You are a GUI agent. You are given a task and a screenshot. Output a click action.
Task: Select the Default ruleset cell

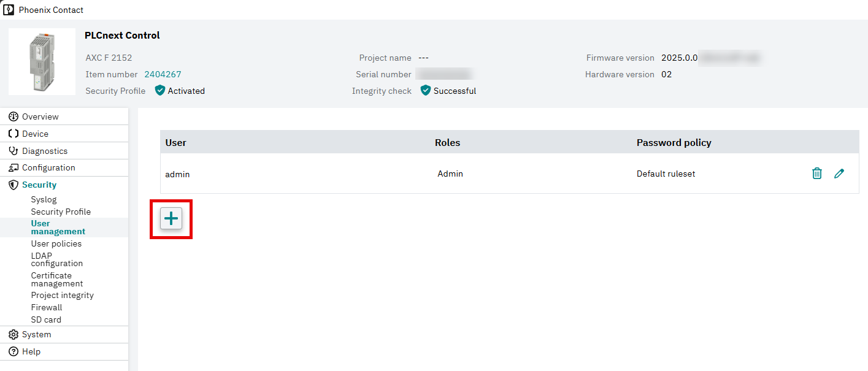pos(666,174)
